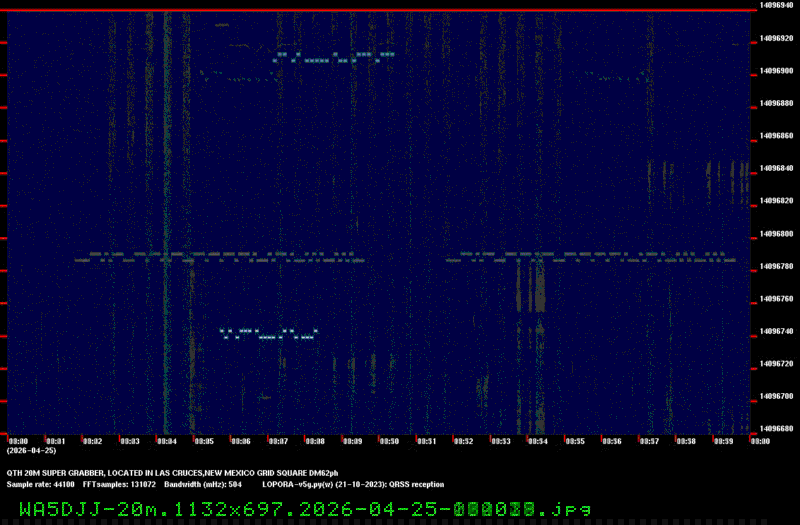Click the 00:04 time axis label
The height and width of the screenshot is (525, 800).
pos(166,440)
